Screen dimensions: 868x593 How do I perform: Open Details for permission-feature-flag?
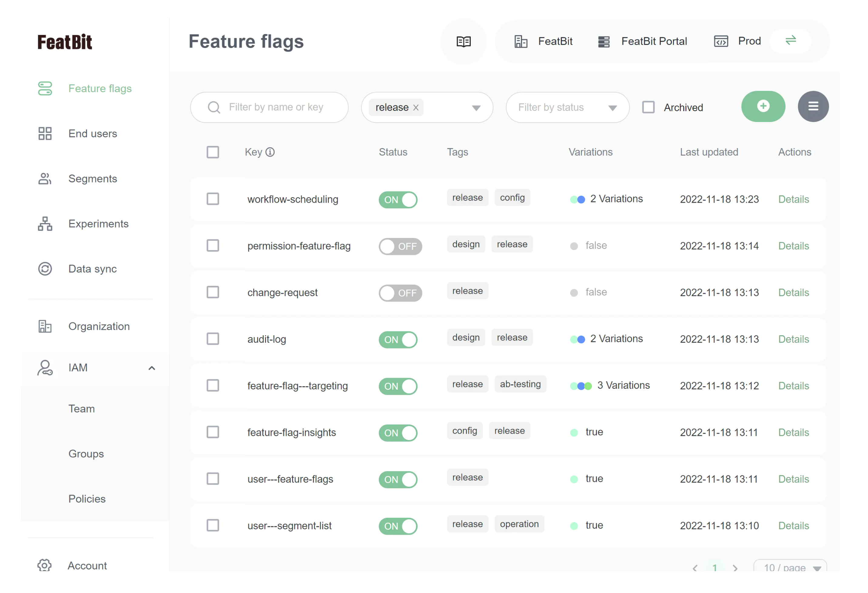click(794, 246)
